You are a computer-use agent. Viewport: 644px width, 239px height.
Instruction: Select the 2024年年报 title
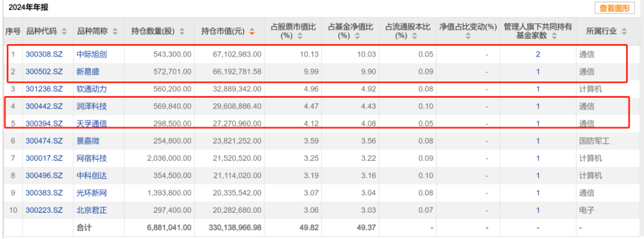pyautogui.click(x=29, y=7)
